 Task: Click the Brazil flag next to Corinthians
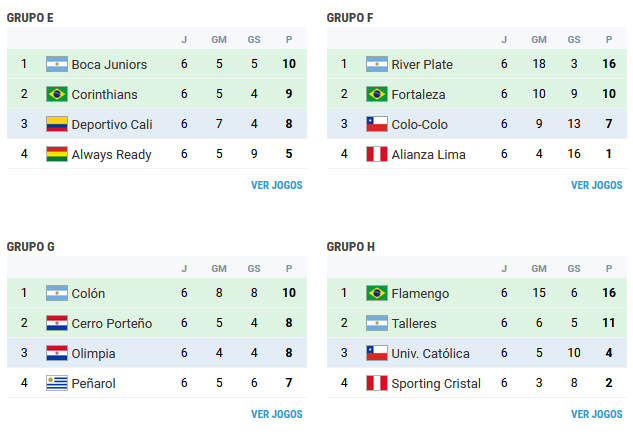[57, 94]
